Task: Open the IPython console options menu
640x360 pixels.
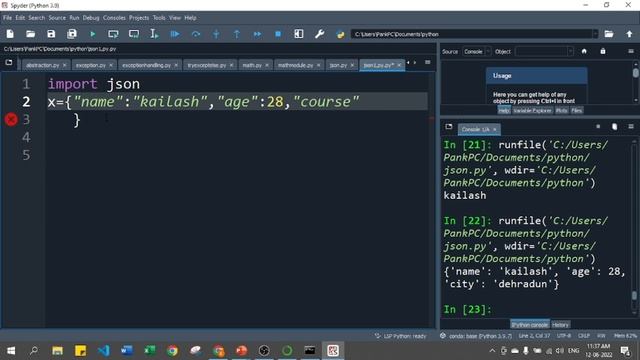Action: point(631,127)
